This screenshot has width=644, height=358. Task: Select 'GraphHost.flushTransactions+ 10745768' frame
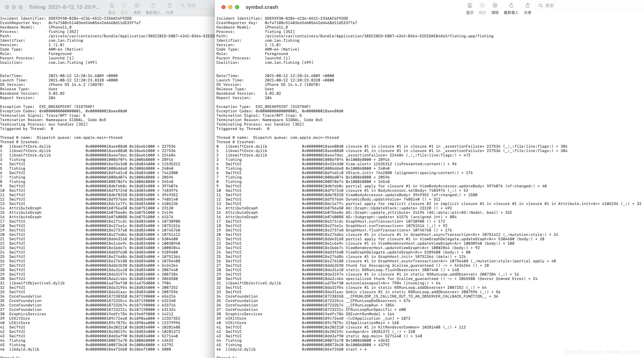334,230
